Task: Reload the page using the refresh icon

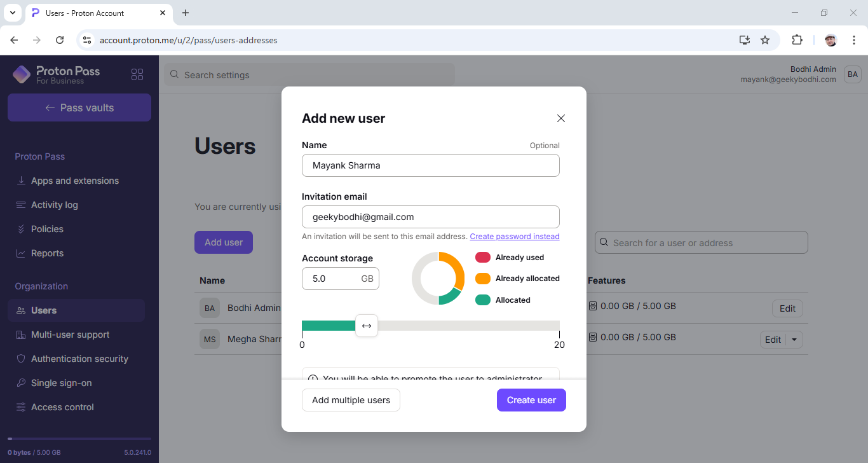Action: 60,40
